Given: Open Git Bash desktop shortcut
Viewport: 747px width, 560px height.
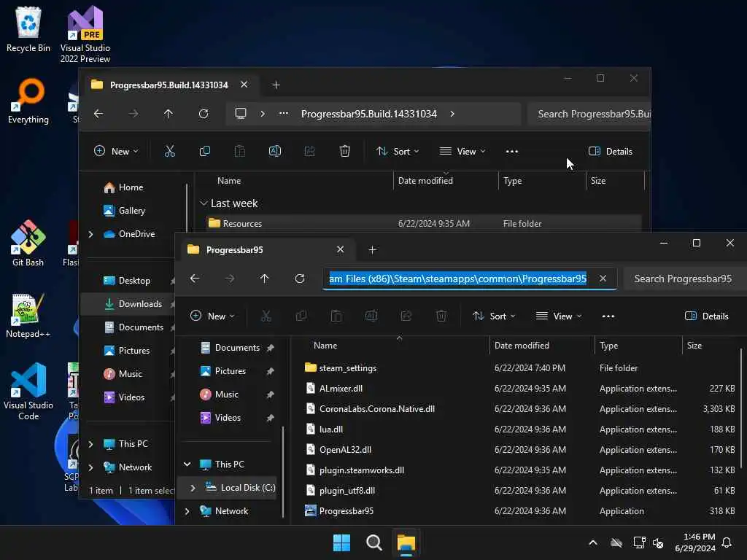Looking at the screenshot, I should pos(28,244).
